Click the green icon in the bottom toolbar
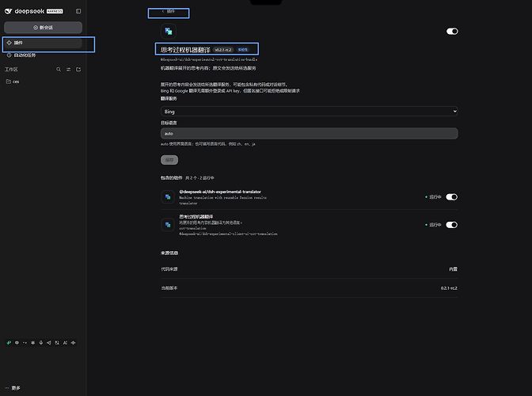 [9, 343]
